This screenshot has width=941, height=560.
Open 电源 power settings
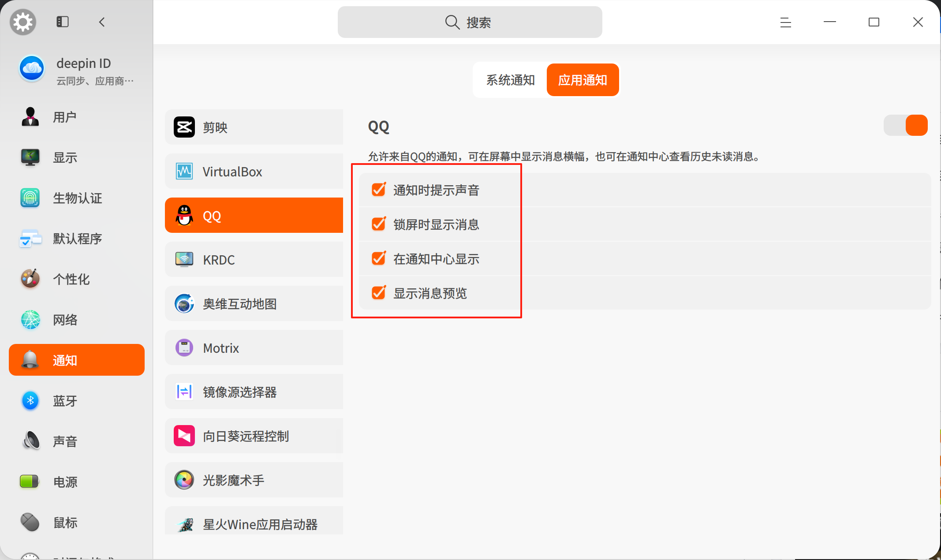pos(77,482)
